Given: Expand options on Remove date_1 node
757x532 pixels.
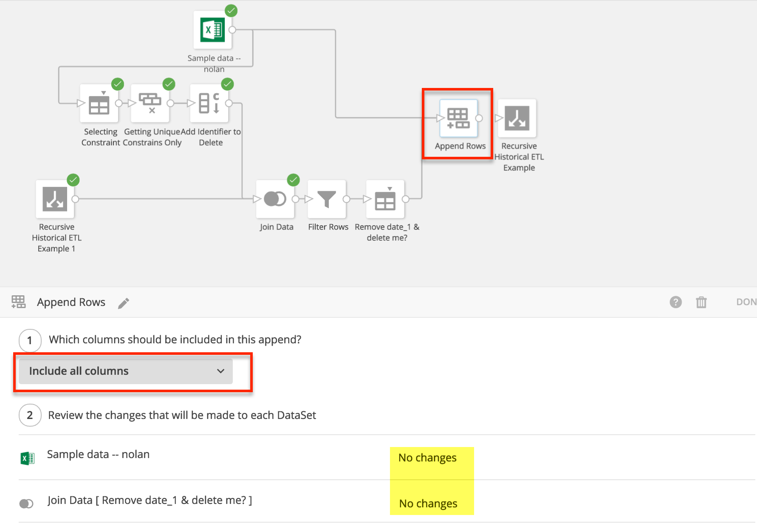Looking at the screenshot, I should [x=390, y=189].
